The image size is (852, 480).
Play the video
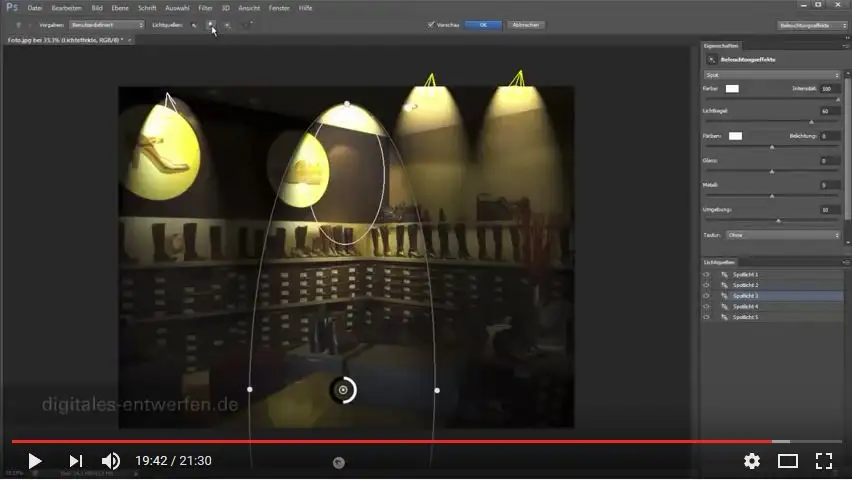(x=35, y=461)
